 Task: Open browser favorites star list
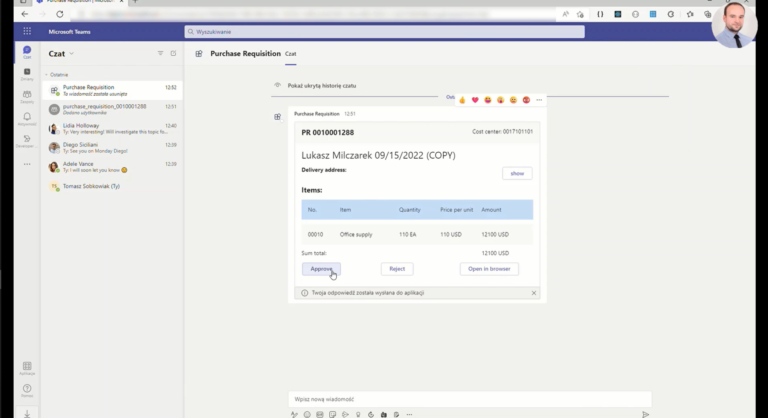(x=690, y=14)
